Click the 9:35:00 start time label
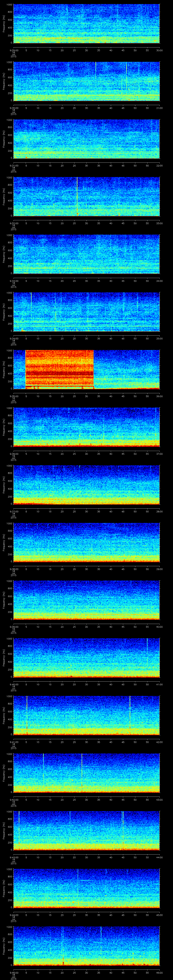Viewport: 173px width, 980px height. click(x=14, y=396)
